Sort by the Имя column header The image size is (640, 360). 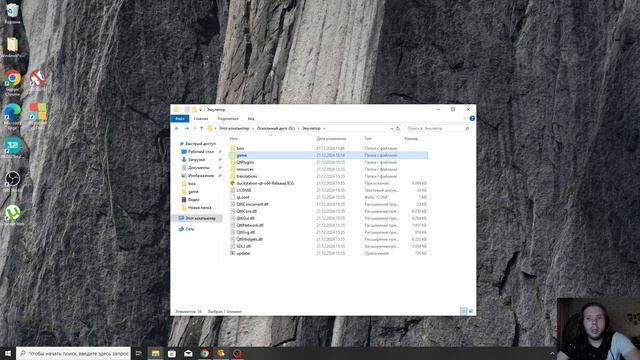coord(234,139)
